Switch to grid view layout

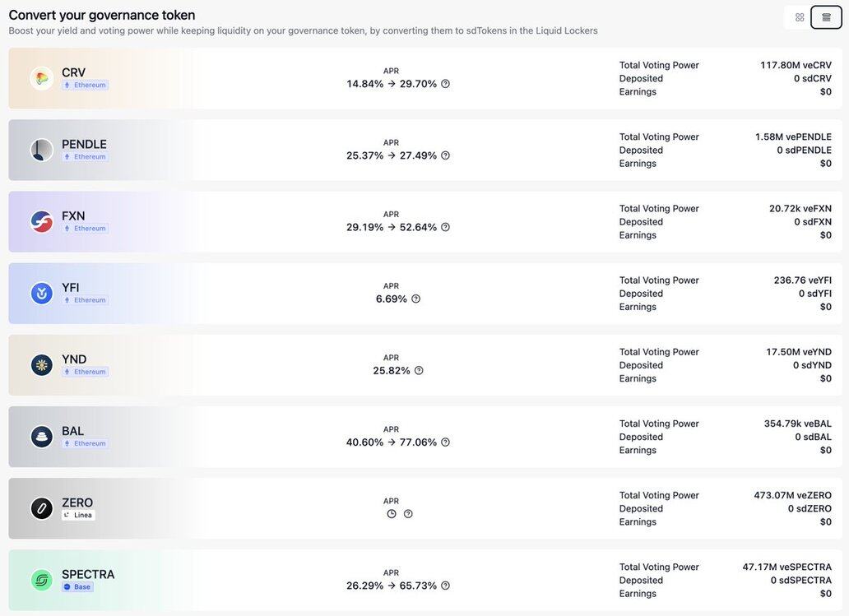coord(800,17)
